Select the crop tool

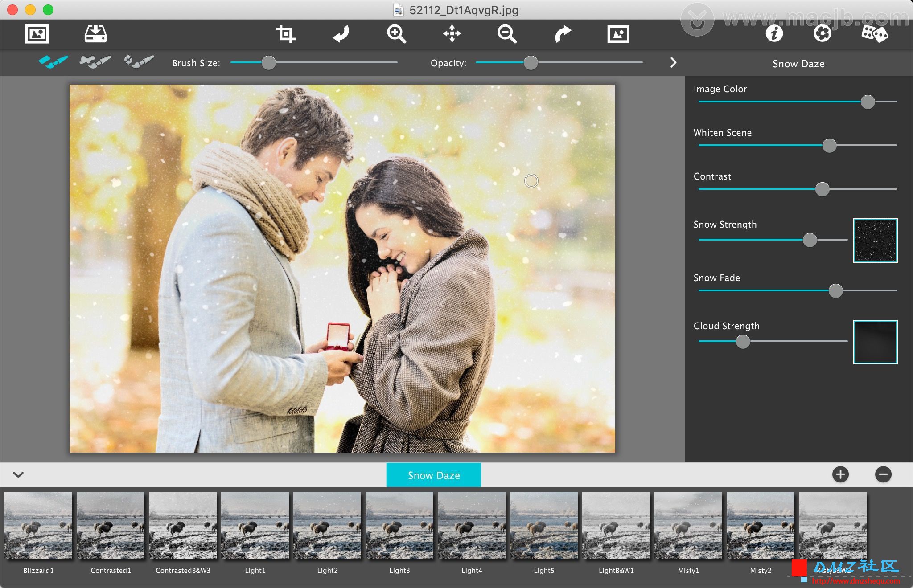point(285,34)
